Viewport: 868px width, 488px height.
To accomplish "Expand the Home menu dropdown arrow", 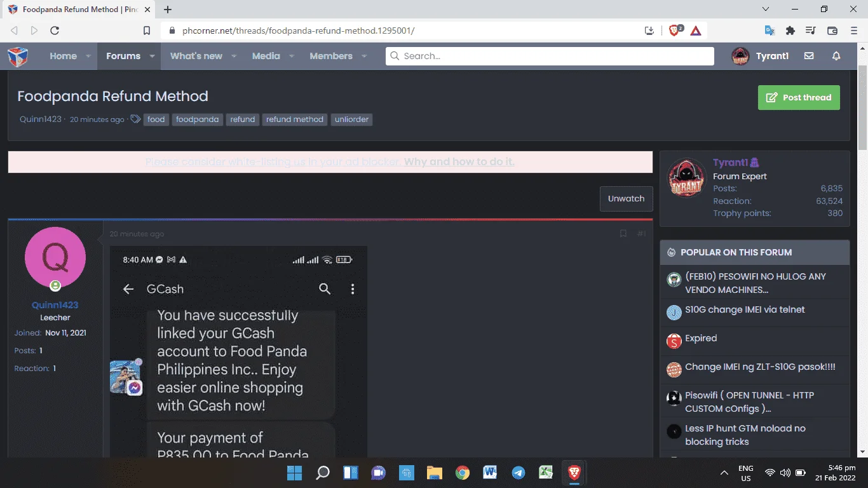I will [88, 56].
